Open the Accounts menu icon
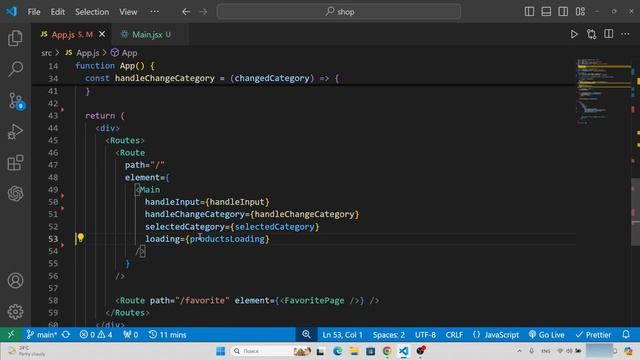640x360 pixels. click(x=15, y=281)
